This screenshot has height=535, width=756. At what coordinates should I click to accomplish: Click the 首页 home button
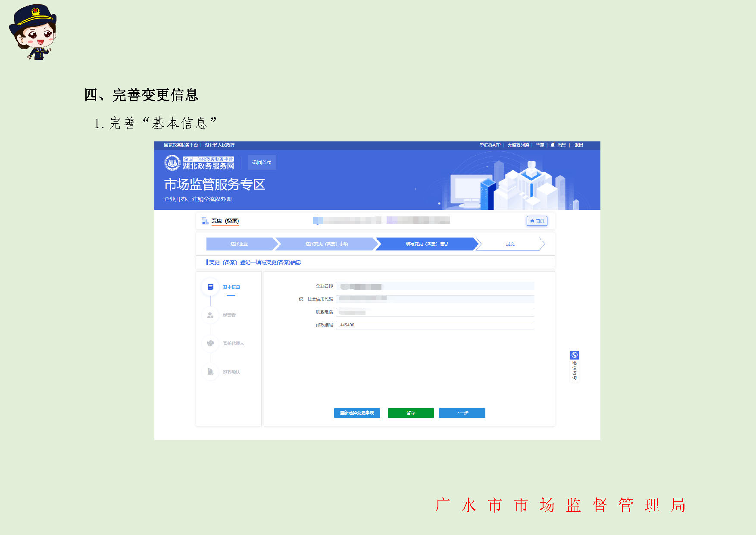537,221
